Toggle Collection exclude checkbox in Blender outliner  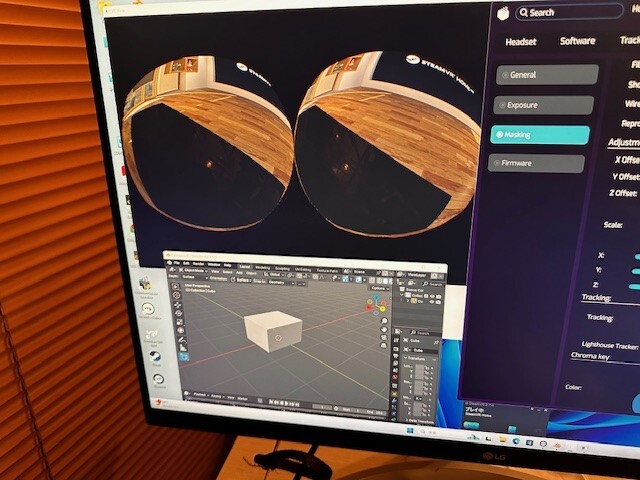pos(426,296)
